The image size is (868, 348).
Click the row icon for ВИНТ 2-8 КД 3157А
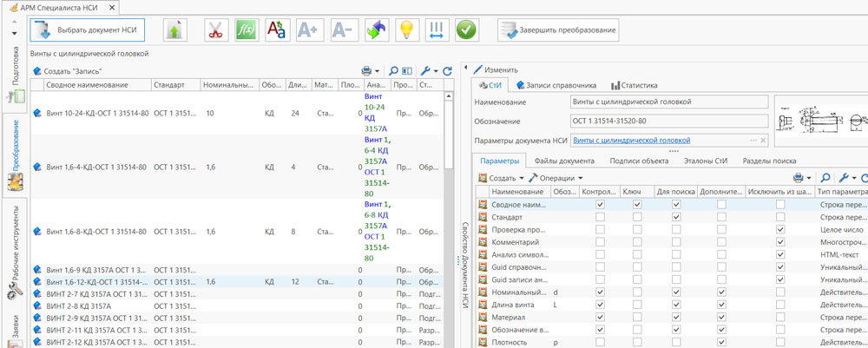pos(37,305)
